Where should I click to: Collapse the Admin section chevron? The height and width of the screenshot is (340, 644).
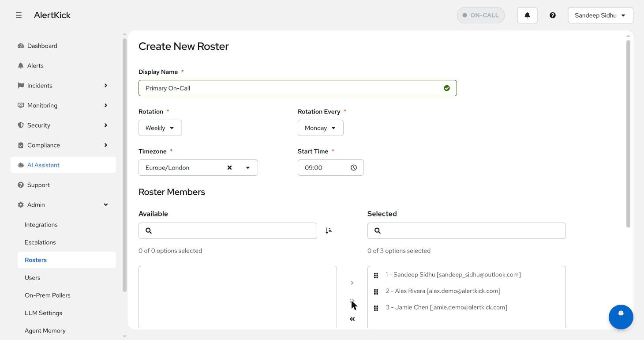pyautogui.click(x=106, y=205)
